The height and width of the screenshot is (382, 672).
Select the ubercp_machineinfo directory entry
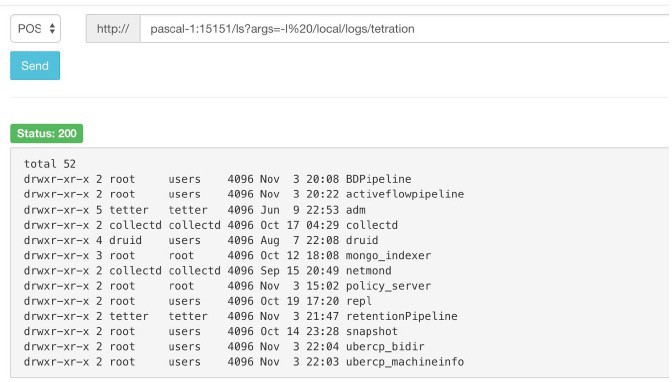405,362
